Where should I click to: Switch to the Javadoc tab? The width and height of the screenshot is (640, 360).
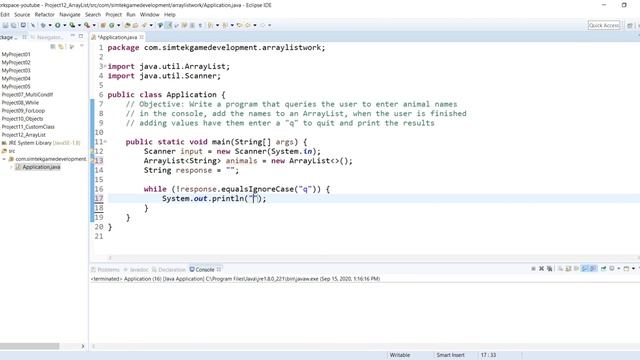click(136, 269)
